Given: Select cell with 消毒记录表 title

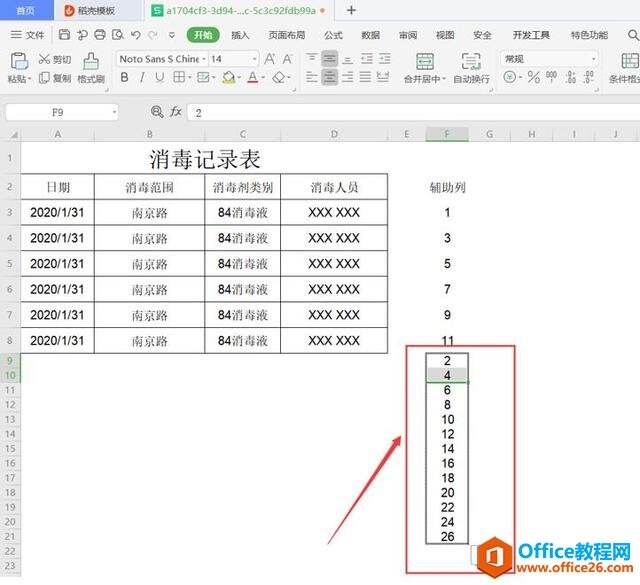Looking at the screenshot, I should pyautogui.click(x=204, y=158).
